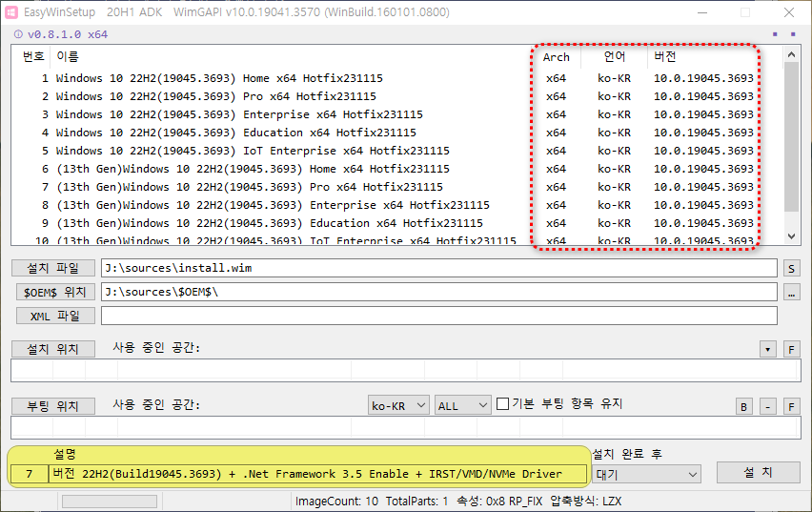The image size is (812, 512).
Task: Click the XML 파일 button
Action: [x=55, y=316]
